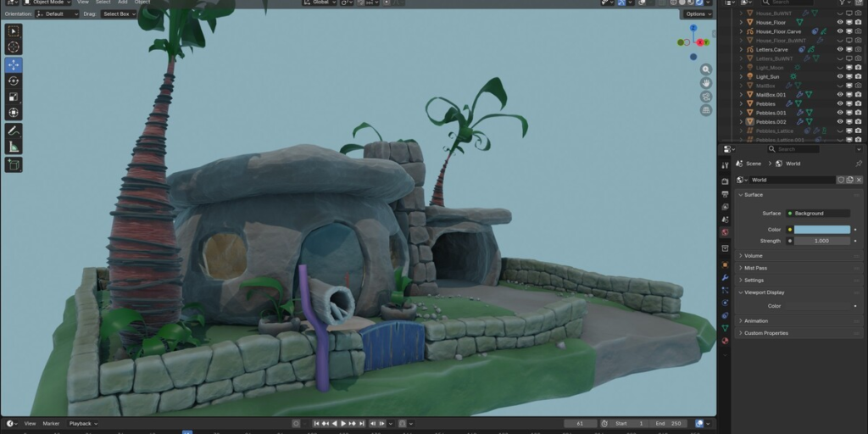Toggle eye visibility for Light_Sun

pyautogui.click(x=840, y=77)
